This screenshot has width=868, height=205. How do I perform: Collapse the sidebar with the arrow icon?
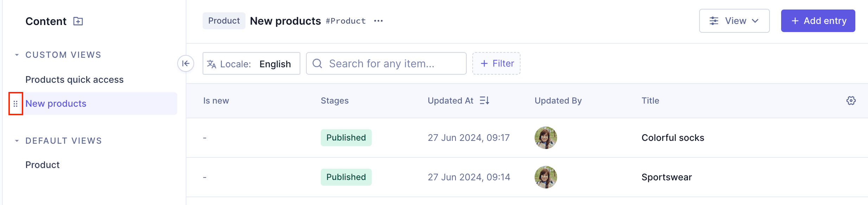coord(186,63)
